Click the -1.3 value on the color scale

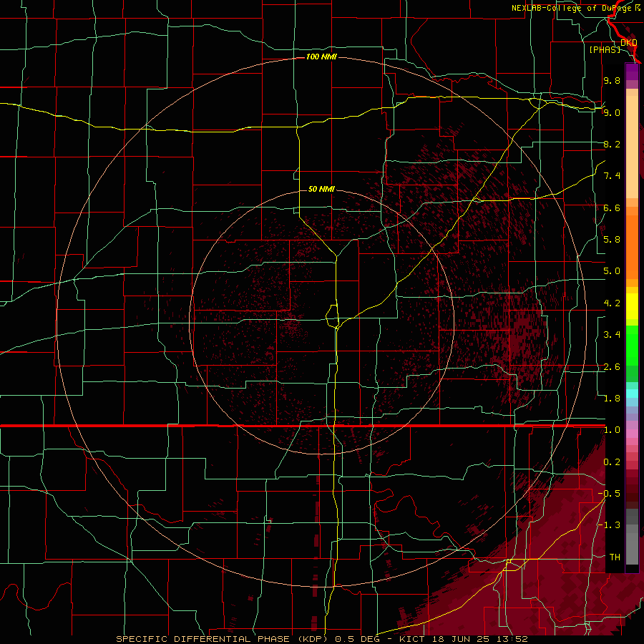point(609,525)
